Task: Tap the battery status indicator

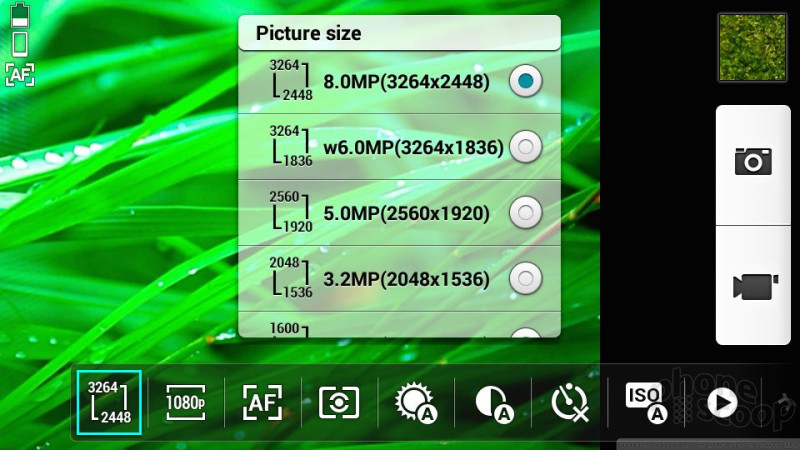Action: pyautogui.click(x=20, y=15)
